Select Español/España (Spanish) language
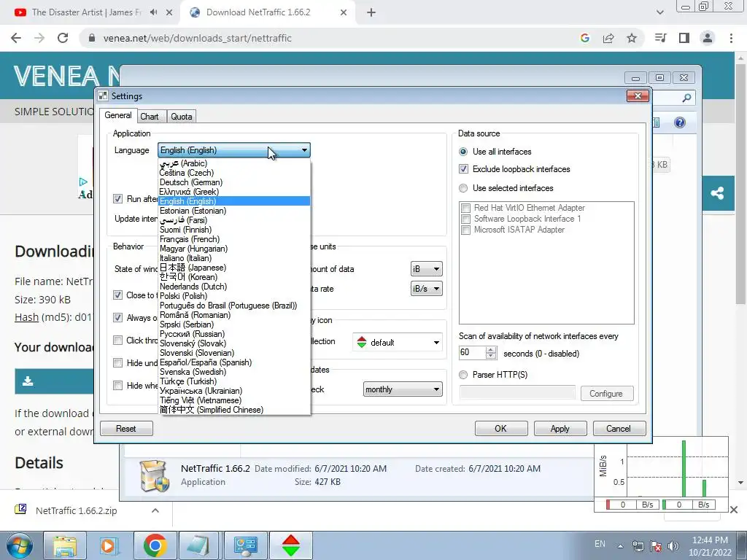 click(234, 362)
